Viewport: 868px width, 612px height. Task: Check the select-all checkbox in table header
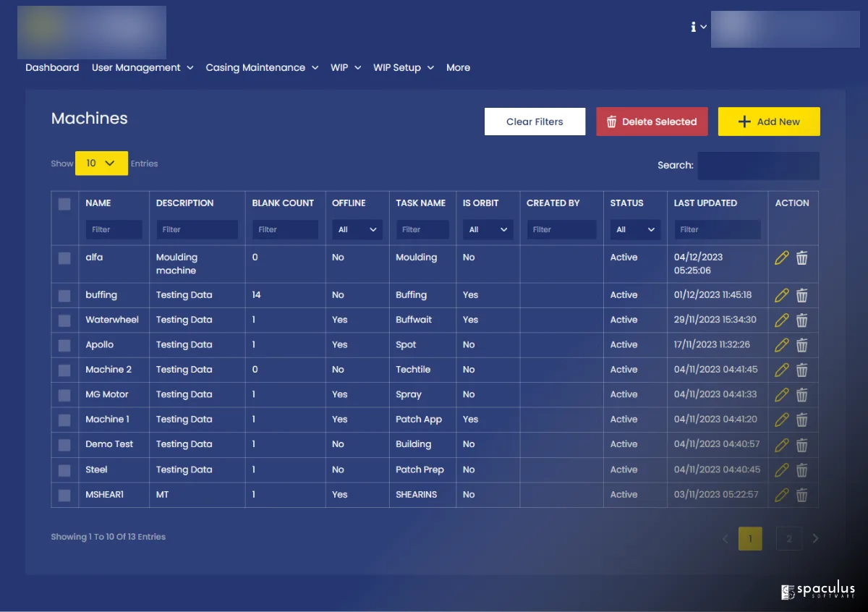tap(64, 204)
